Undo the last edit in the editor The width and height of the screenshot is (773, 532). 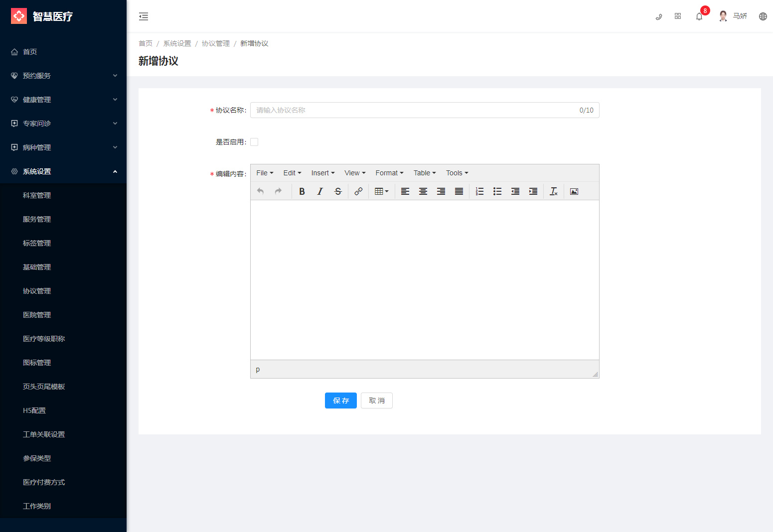coord(260,191)
